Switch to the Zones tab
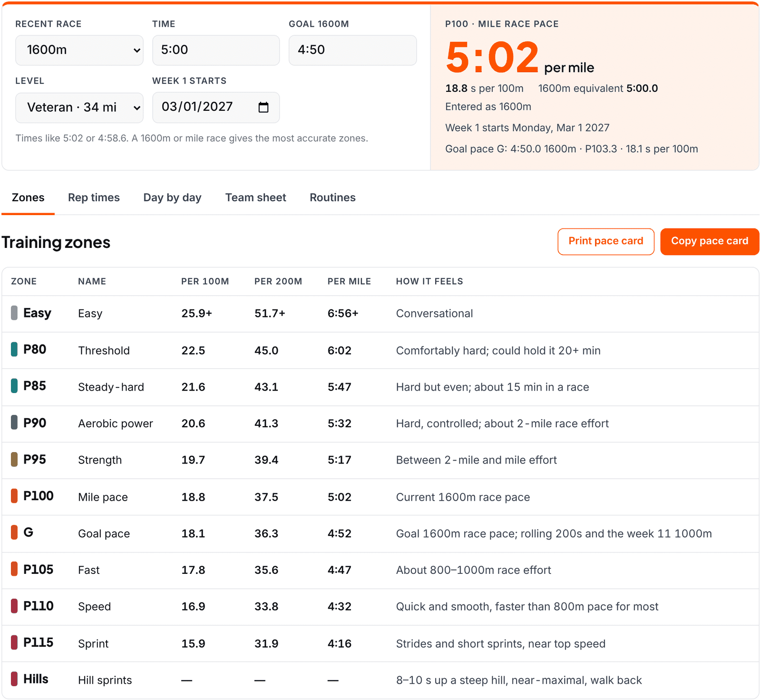The image size is (761, 700). pyautogui.click(x=28, y=197)
